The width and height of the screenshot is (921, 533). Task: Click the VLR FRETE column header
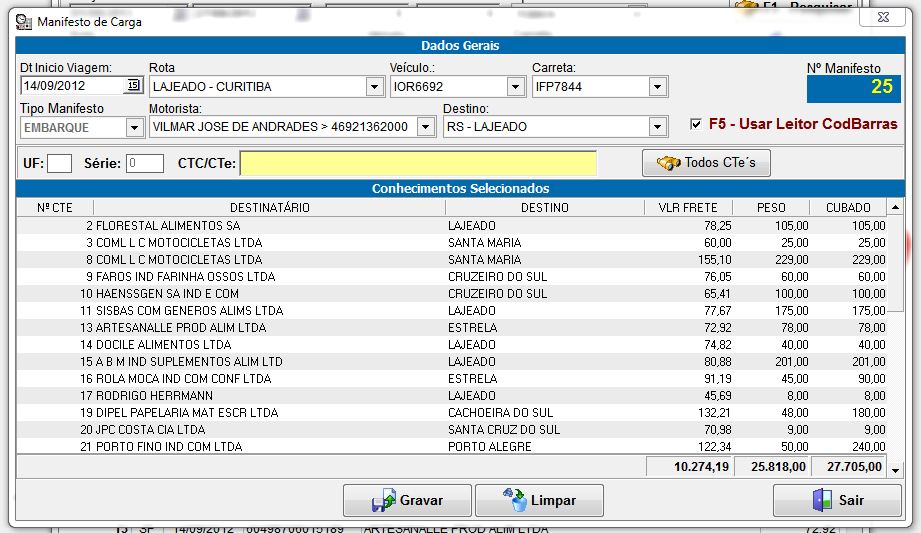coord(688,207)
